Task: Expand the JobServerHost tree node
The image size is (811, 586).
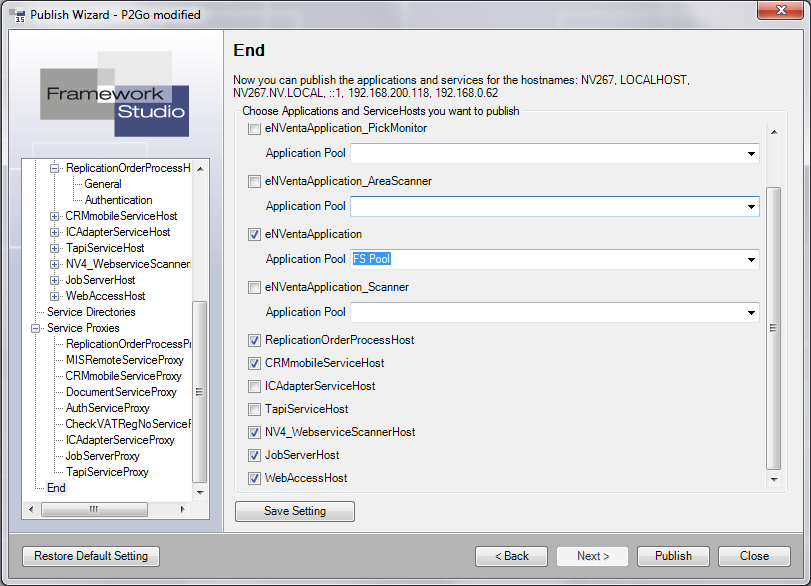Action: coord(54,280)
